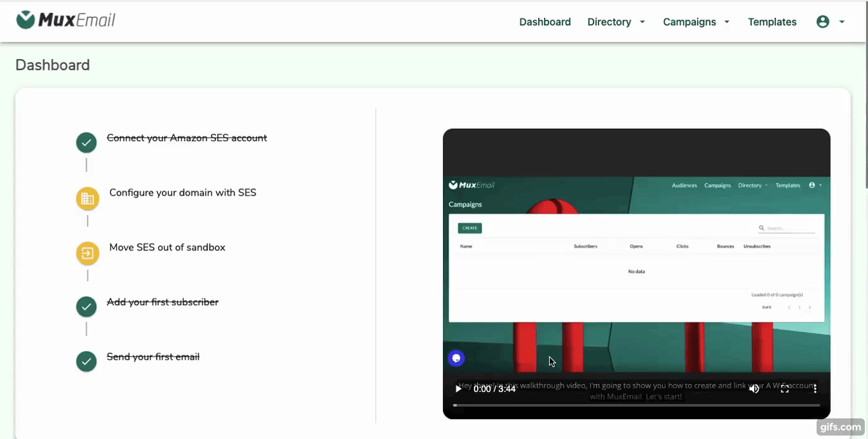The image size is (868, 439).
Task: Open video more options menu
Action: pyautogui.click(x=815, y=389)
